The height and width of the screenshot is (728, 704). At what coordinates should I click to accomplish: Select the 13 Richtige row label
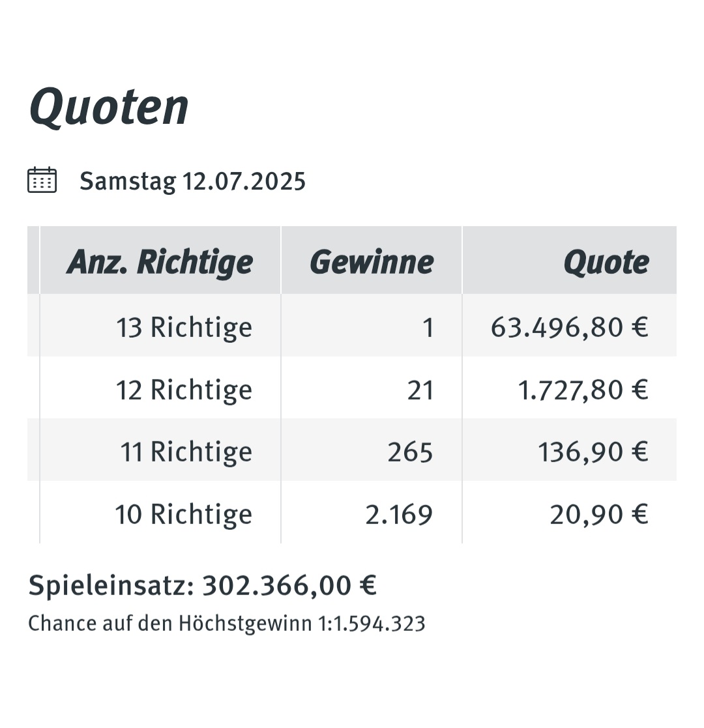(184, 327)
